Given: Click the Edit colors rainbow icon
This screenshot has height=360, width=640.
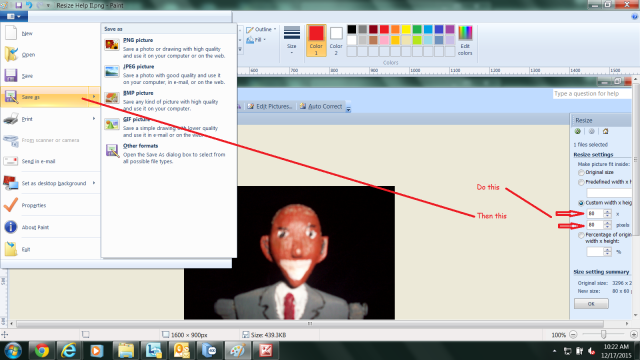Looking at the screenshot, I should (465, 33).
